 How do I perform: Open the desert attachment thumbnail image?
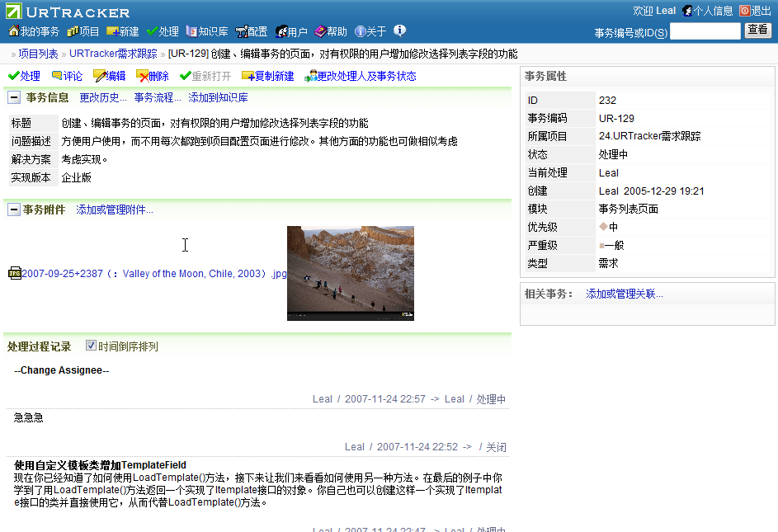point(351,274)
